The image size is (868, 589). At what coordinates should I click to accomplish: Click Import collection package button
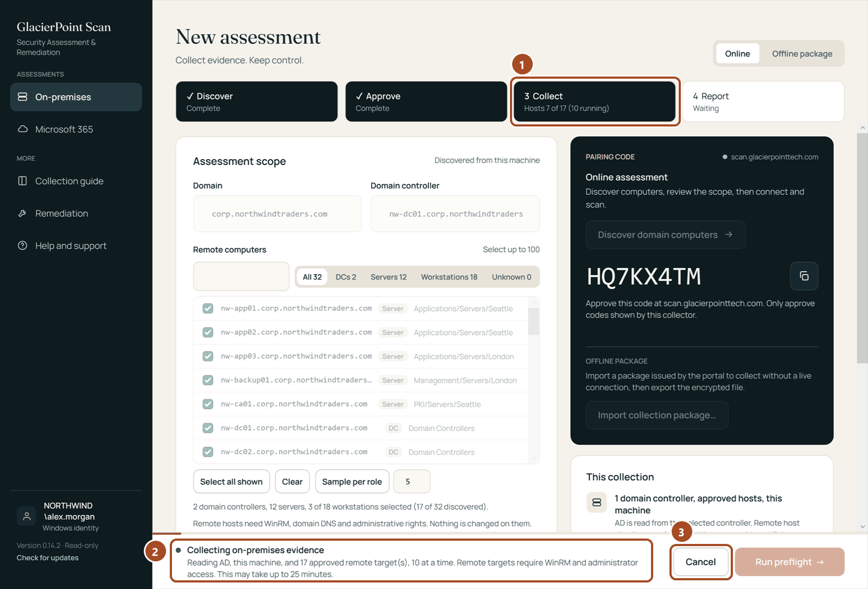click(x=657, y=415)
